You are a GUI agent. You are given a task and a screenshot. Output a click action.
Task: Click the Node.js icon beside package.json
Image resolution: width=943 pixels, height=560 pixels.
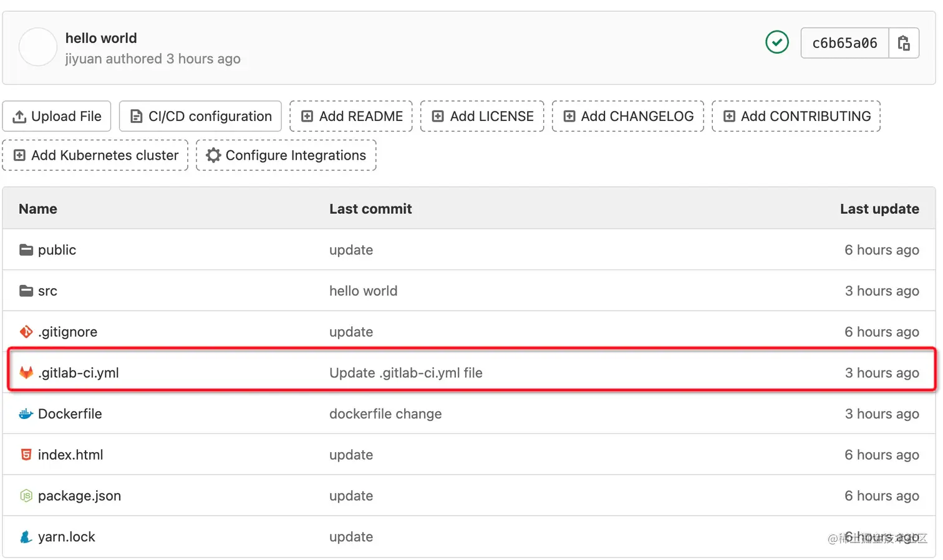click(26, 496)
